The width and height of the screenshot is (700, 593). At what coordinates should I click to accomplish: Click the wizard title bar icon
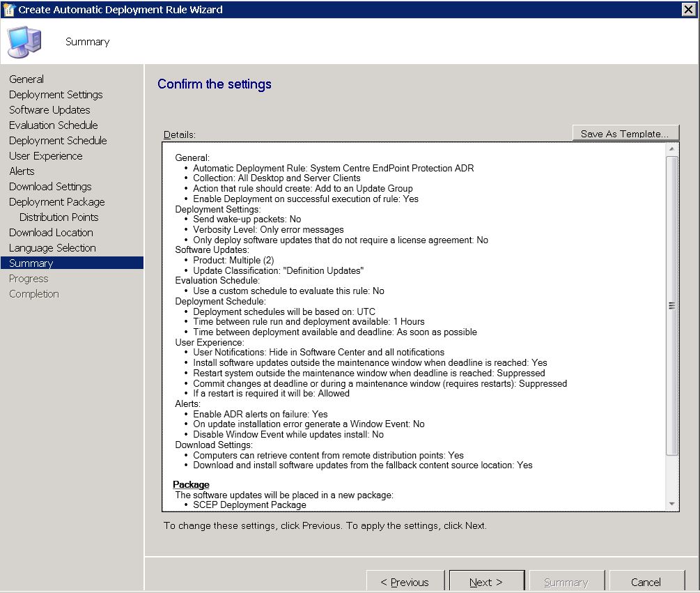(9, 9)
